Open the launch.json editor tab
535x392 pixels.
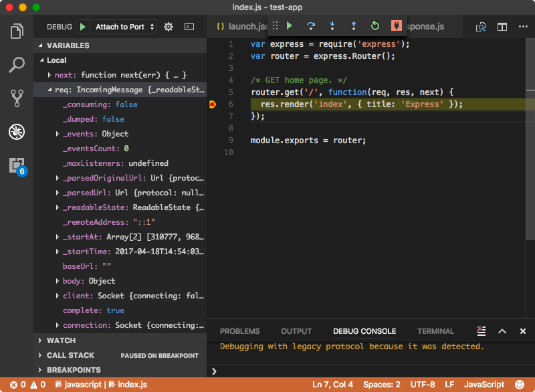(x=241, y=26)
